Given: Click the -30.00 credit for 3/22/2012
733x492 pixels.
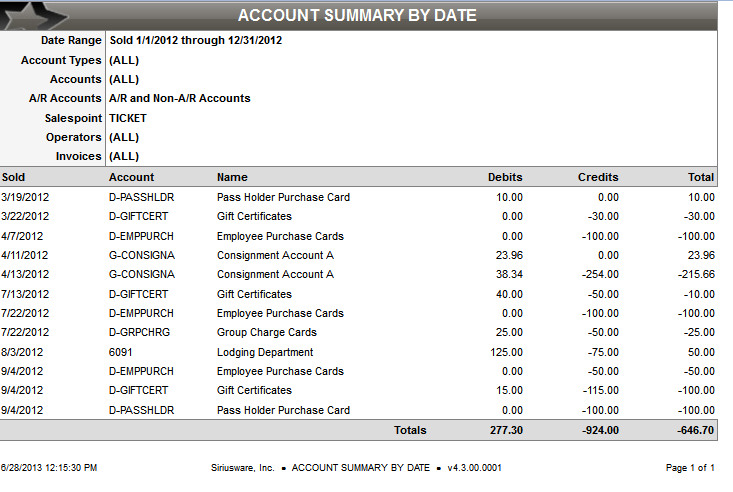Looking at the screenshot, I should coord(604,217).
